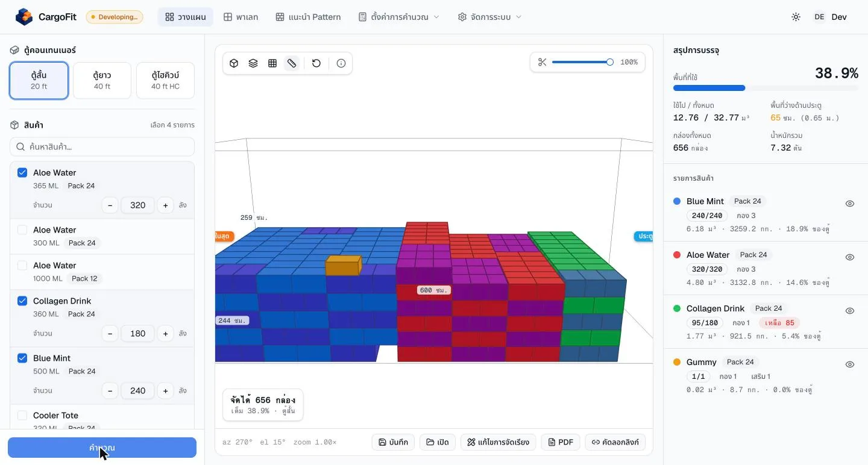This screenshot has height=465, width=868.
Task: Reset the view with the rotate icon
Action: 316,63
